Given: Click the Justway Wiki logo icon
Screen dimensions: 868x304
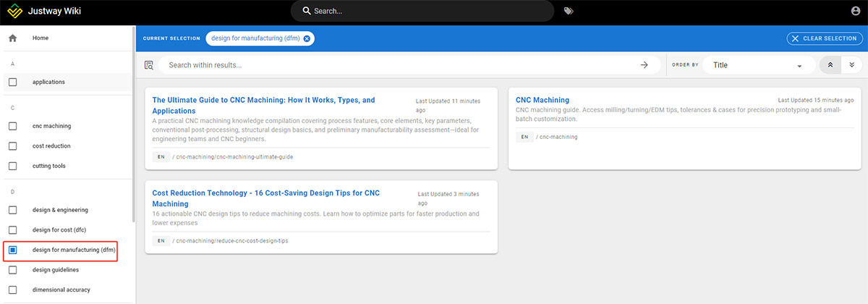Looking at the screenshot, I should 15,11.
